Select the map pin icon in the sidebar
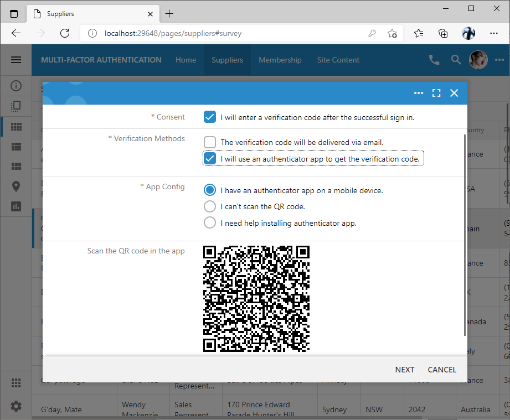Image resolution: width=510 pixels, height=420 pixels. coord(16,186)
